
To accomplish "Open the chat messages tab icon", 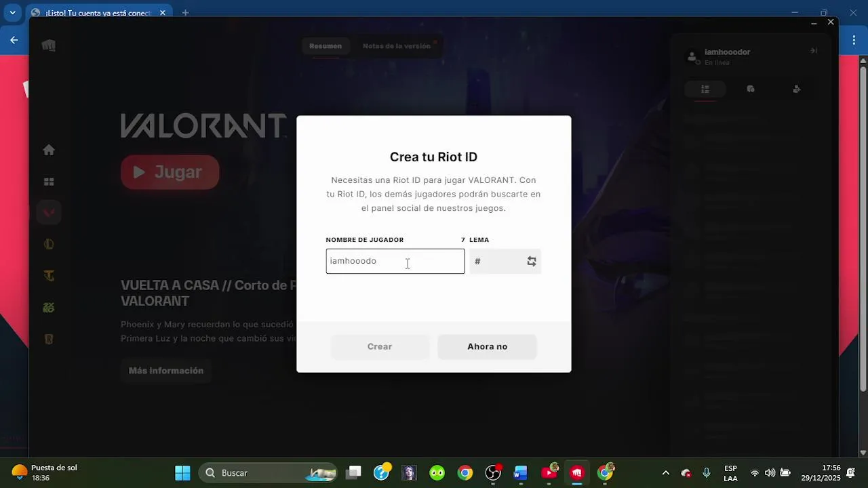I will click(x=751, y=89).
